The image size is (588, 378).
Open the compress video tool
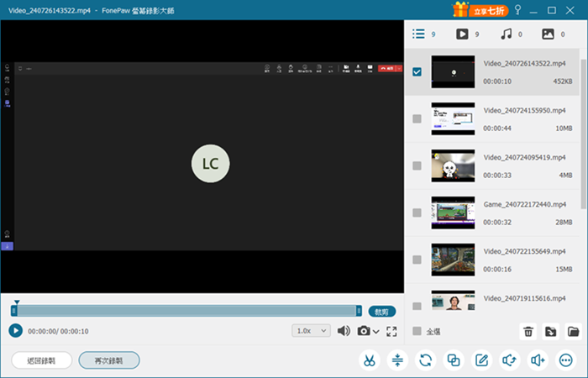pos(397,360)
